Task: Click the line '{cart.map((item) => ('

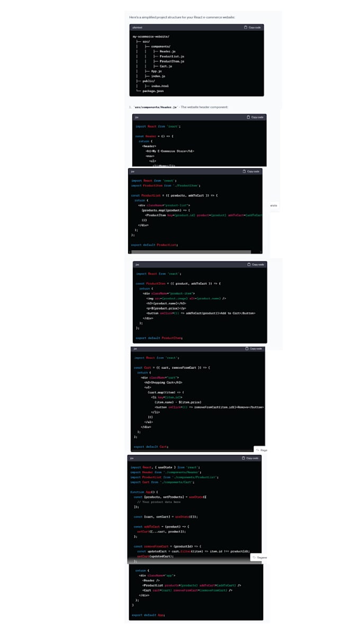Action: tap(166, 392)
